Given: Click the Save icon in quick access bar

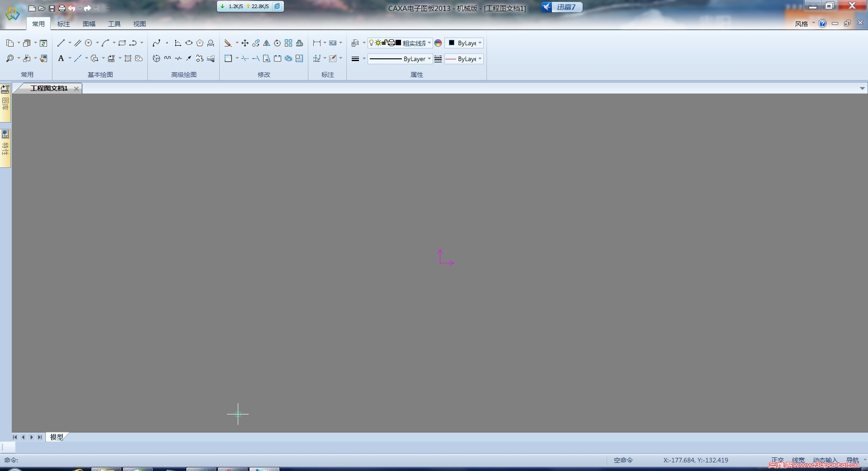Looking at the screenshot, I should point(52,8).
